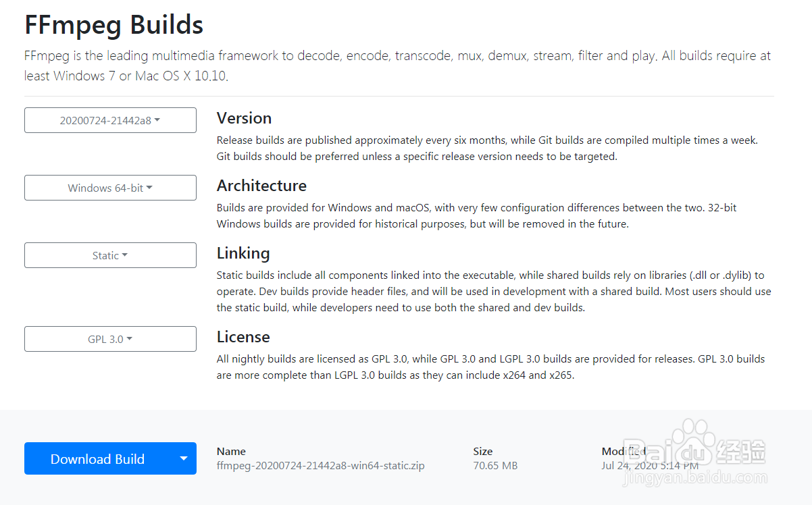Open the 20200724-21442a8 version dropdown

(110, 121)
